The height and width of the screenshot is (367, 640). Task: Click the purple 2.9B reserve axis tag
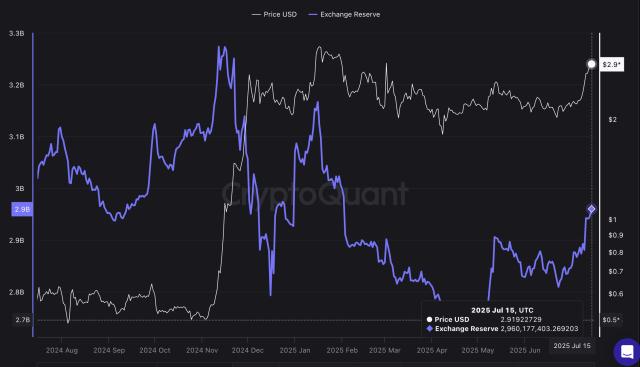click(22, 209)
